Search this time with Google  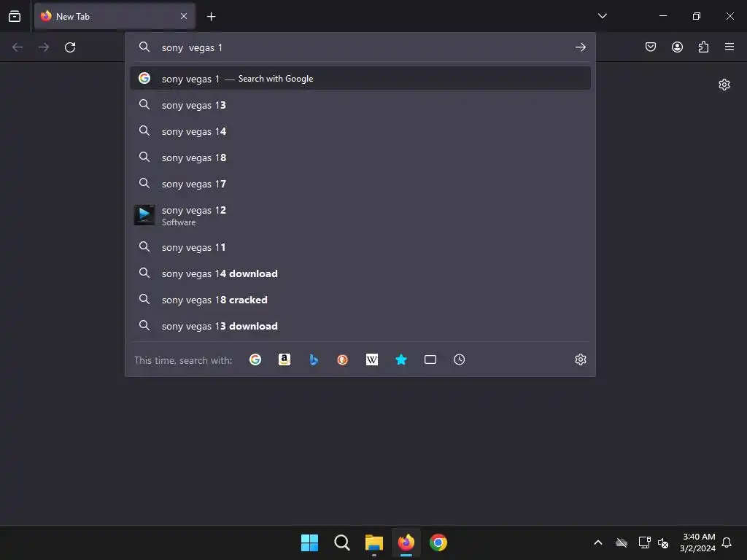255,359
